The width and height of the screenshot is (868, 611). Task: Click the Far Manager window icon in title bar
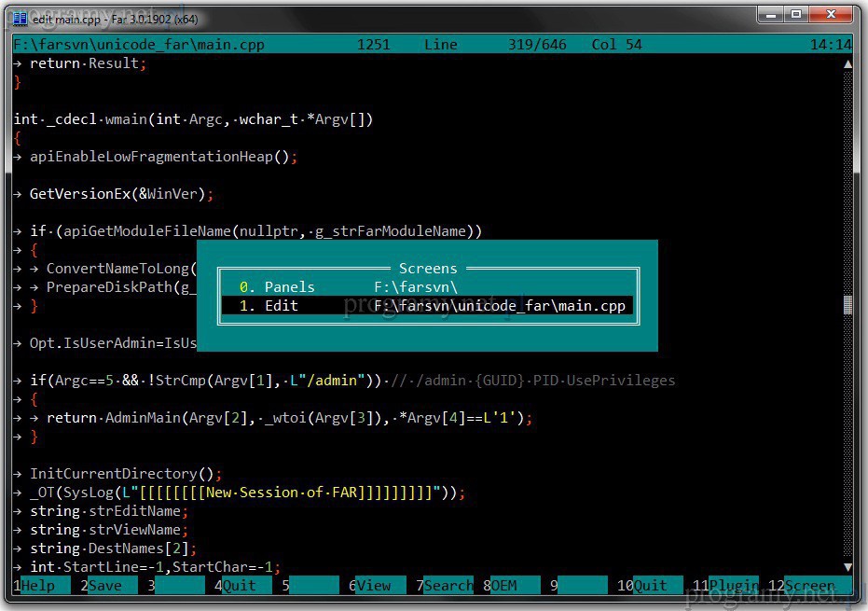[20, 19]
